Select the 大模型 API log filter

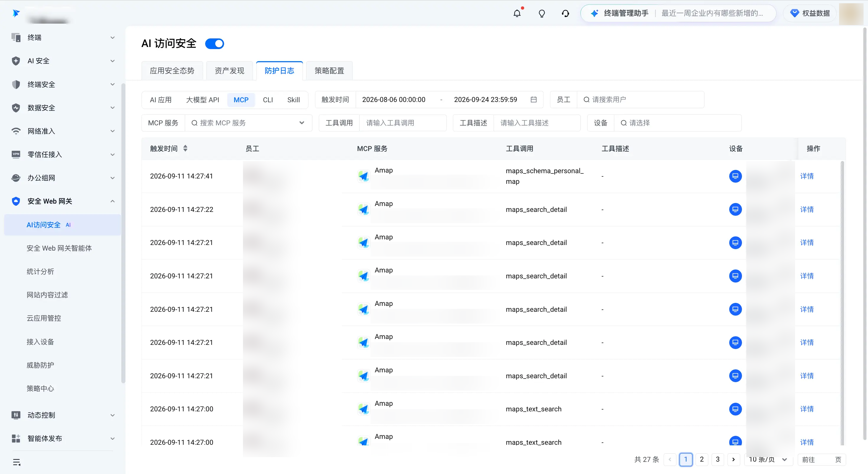point(203,100)
